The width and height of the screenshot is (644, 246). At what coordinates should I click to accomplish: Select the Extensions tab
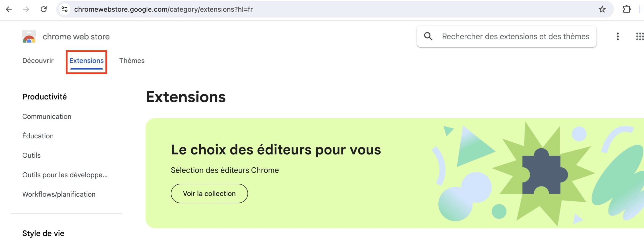pyautogui.click(x=87, y=61)
